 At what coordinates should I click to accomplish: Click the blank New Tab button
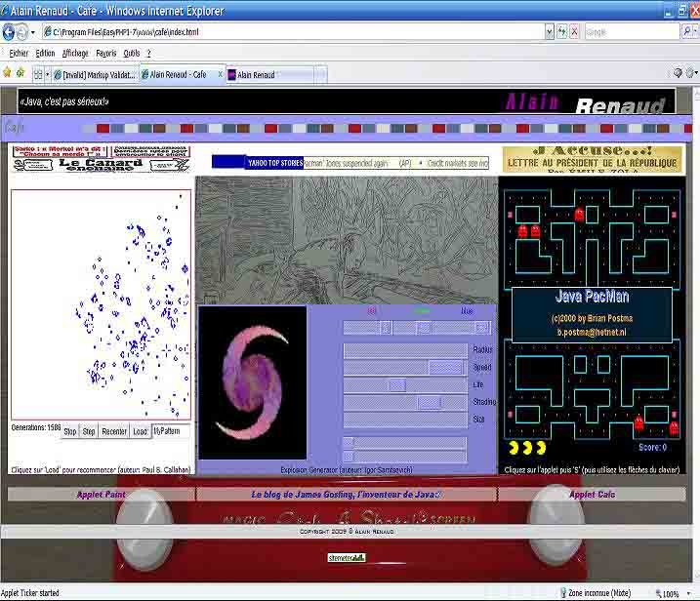click(320, 74)
